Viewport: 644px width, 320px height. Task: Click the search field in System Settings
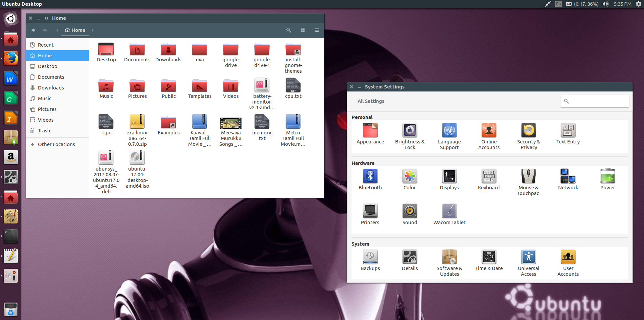pyautogui.click(x=594, y=101)
